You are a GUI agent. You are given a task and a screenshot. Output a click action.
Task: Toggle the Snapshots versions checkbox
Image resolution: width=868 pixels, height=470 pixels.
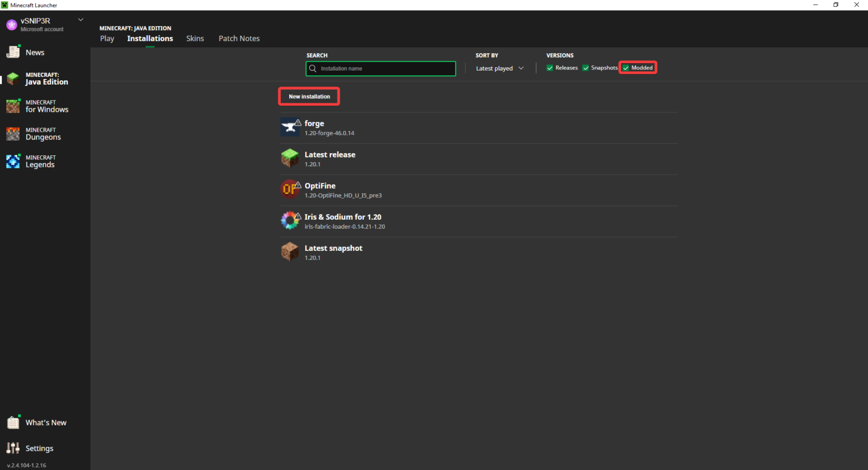click(x=586, y=68)
